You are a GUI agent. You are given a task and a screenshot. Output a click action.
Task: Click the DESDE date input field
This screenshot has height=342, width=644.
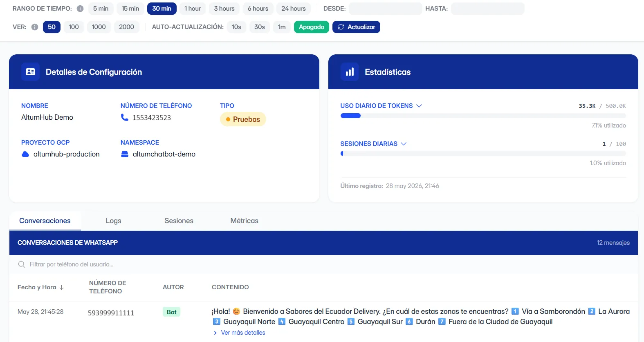point(386,9)
